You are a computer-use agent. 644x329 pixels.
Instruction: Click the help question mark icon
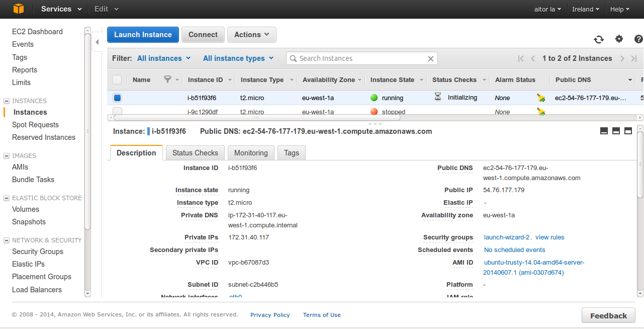tap(638, 39)
